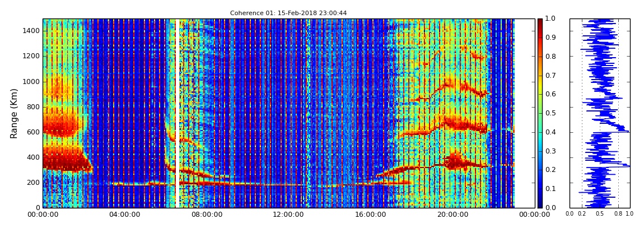Screen dimensions: 644x228
Task: Click the 400 range tick label
Action: (33, 157)
